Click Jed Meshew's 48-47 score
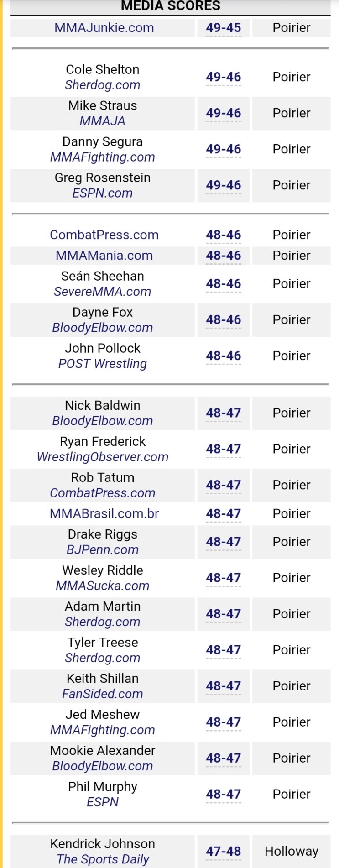This screenshot has height=868, width=339. [x=224, y=722]
